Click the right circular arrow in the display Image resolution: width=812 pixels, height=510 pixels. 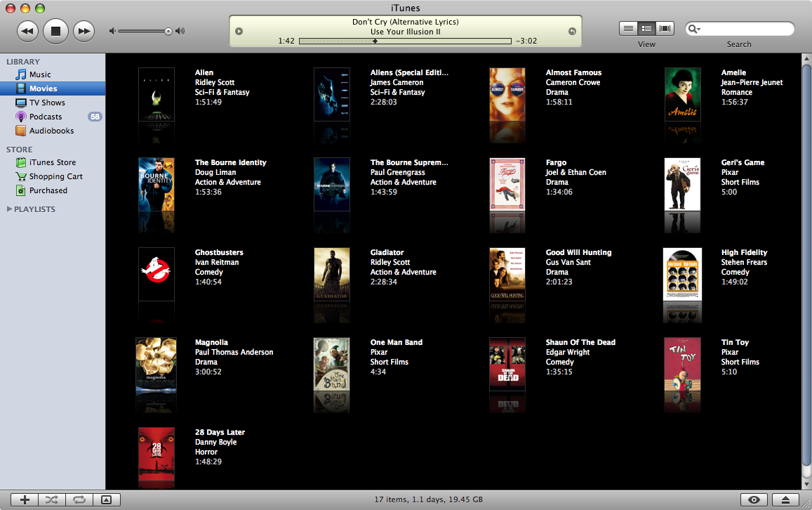click(x=572, y=31)
